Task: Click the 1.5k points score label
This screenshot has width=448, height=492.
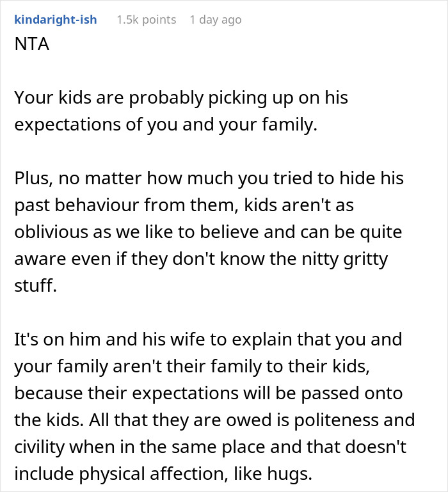Action: point(147,20)
